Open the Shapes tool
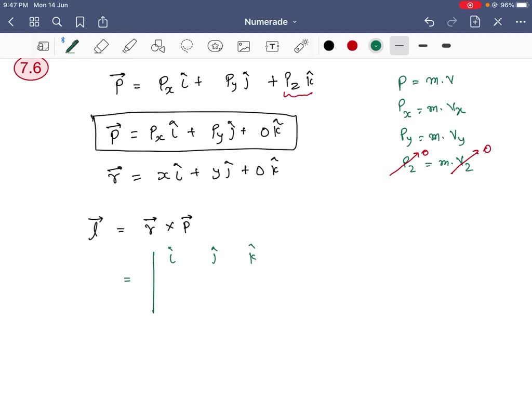 point(158,46)
